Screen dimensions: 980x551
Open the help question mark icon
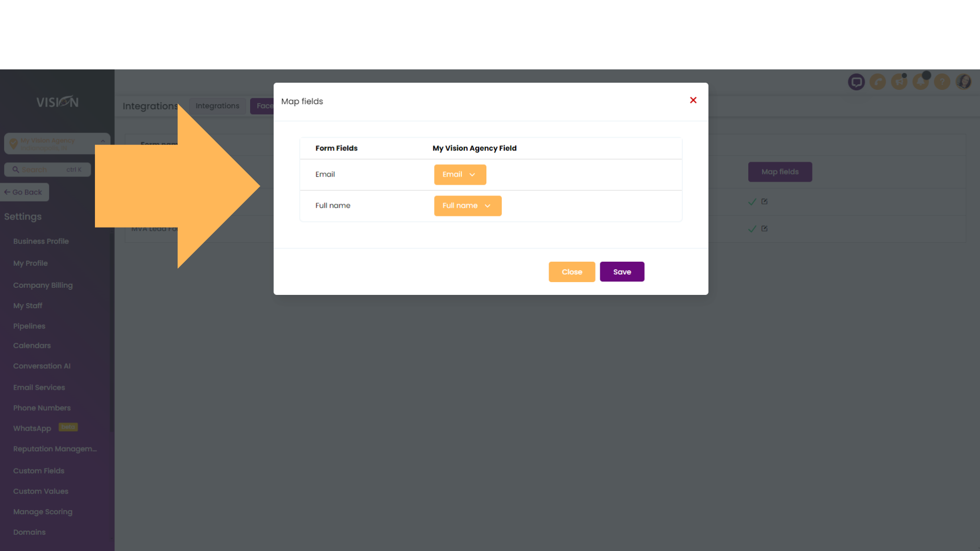pyautogui.click(x=942, y=82)
